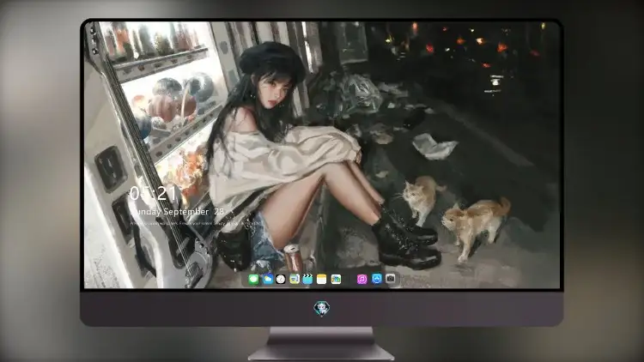The image size is (644, 362).
Task: Open the green Messages app in dock
Action: (254, 279)
